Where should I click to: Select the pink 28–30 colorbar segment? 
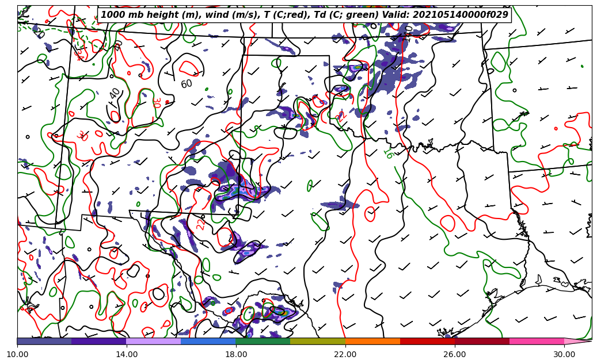pyautogui.click(x=537, y=341)
